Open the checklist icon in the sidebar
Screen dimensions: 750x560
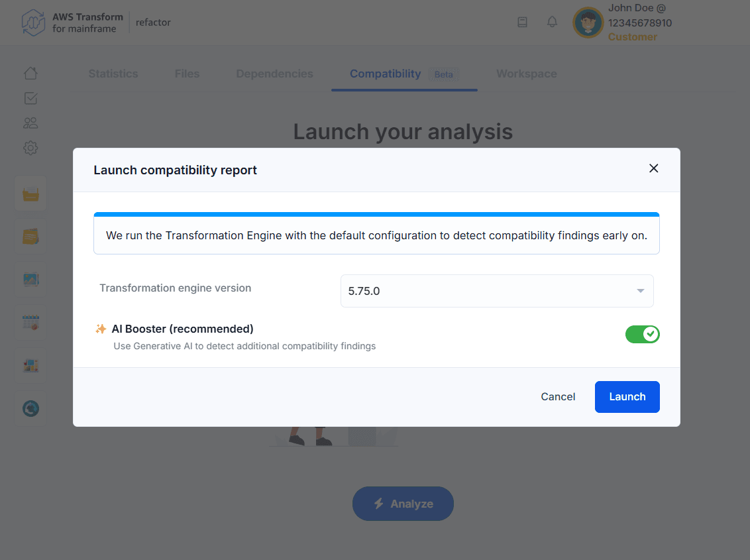click(x=30, y=98)
